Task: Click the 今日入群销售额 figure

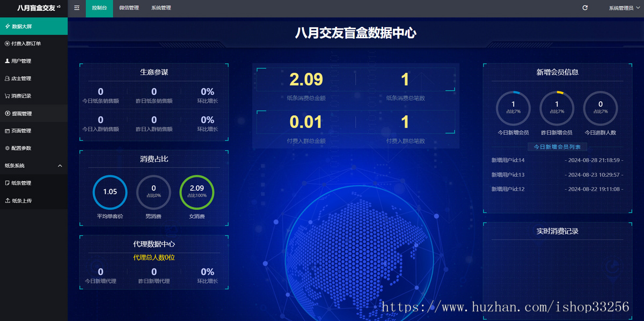Action: click(100, 120)
